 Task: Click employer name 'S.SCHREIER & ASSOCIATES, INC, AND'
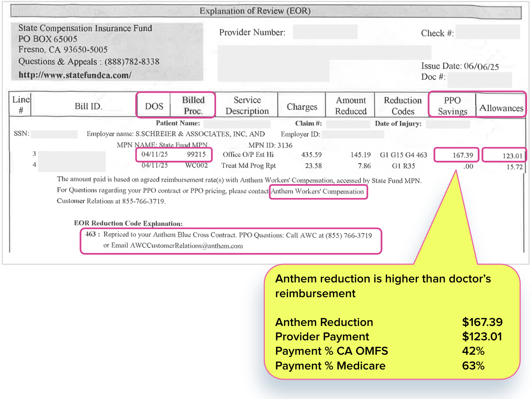point(200,134)
